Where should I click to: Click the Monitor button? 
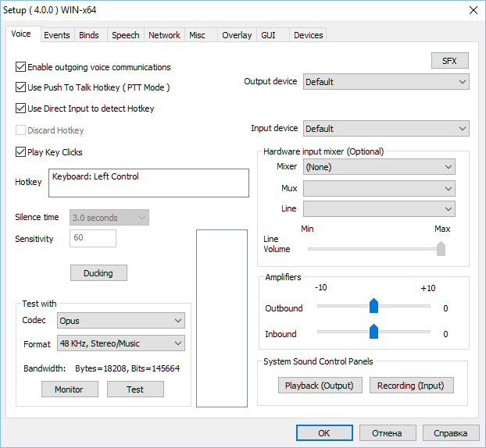point(70,389)
